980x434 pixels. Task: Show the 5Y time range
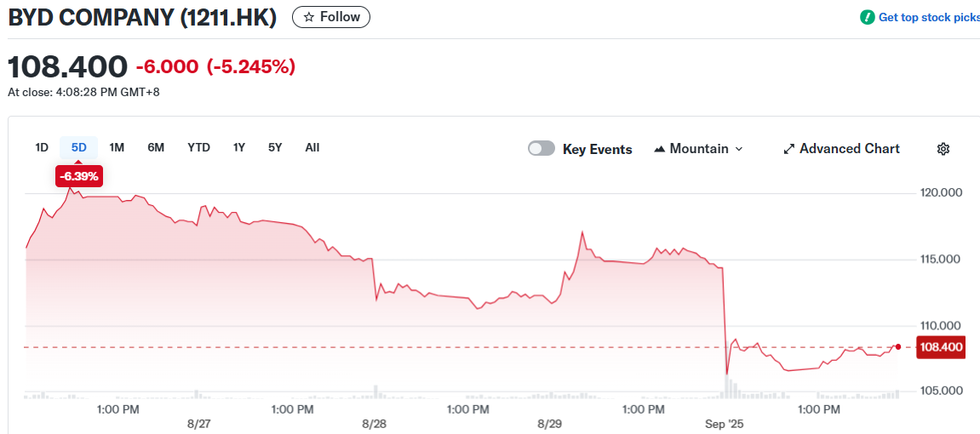tap(275, 148)
